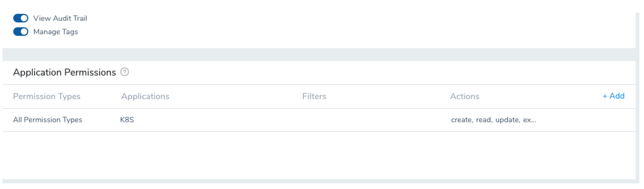Click the empty area below the K8S row
The height and width of the screenshot is (189, 644).
coord(319,155)
